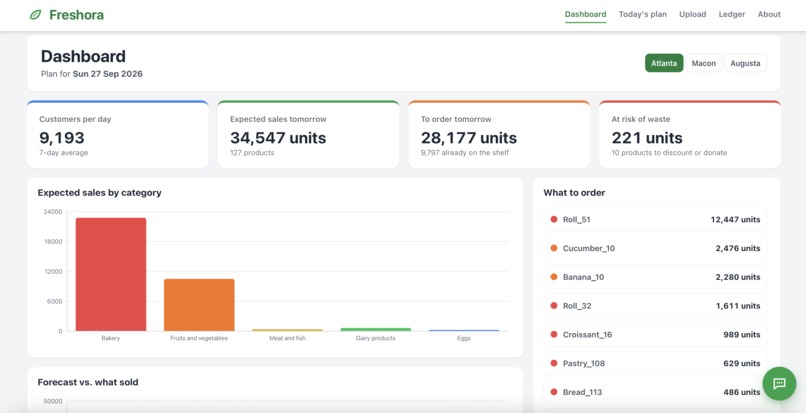Click the Customers per day card
806x413 pixels.
click(x=118, y=134)
